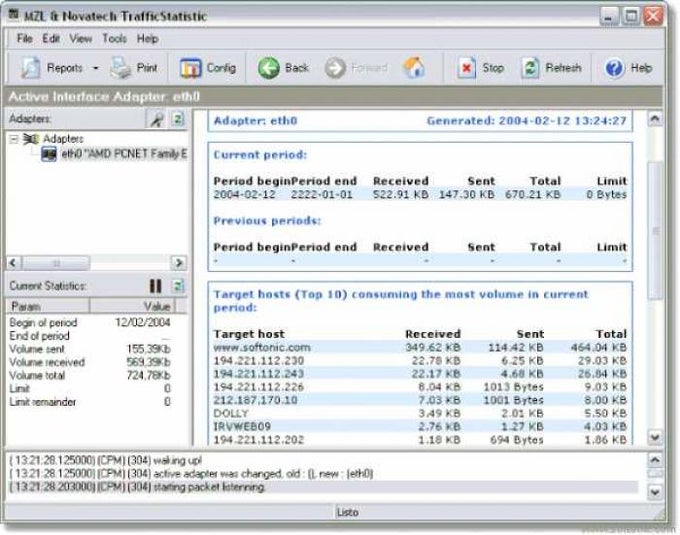The image size is (680, 535).
Task: Click the Adapters panel refresh icon
Action: [178, 119]
